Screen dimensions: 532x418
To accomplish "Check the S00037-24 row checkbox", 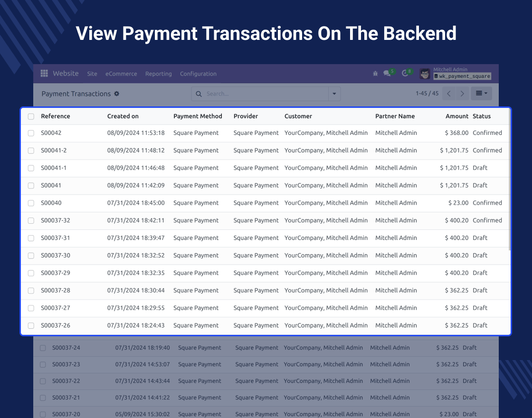I will click(x=43, y=348).
